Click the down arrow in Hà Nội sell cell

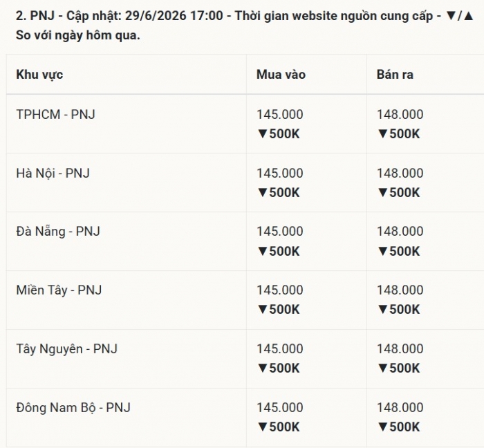point(383,193)
